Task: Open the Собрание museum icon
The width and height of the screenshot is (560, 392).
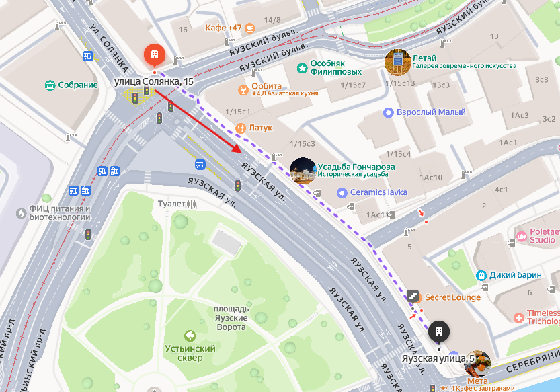Action: pyautogui.click(x=50, y=85)
